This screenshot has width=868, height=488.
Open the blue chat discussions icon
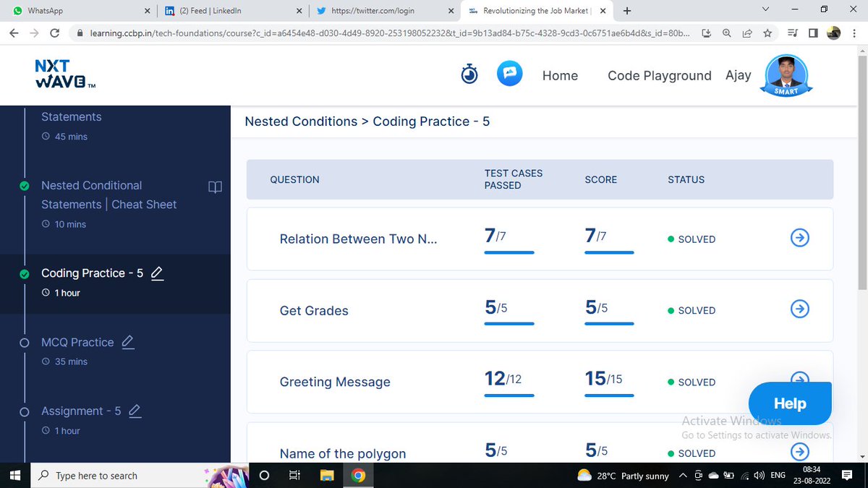[x=510, y=74]
